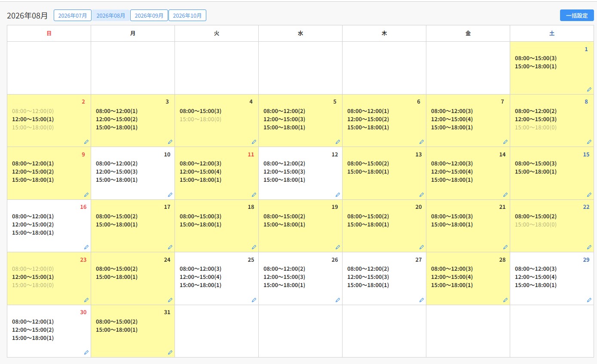Go to the 2026年09月 month tab
The image size is (597, 364).
click(x=149, y=15)
